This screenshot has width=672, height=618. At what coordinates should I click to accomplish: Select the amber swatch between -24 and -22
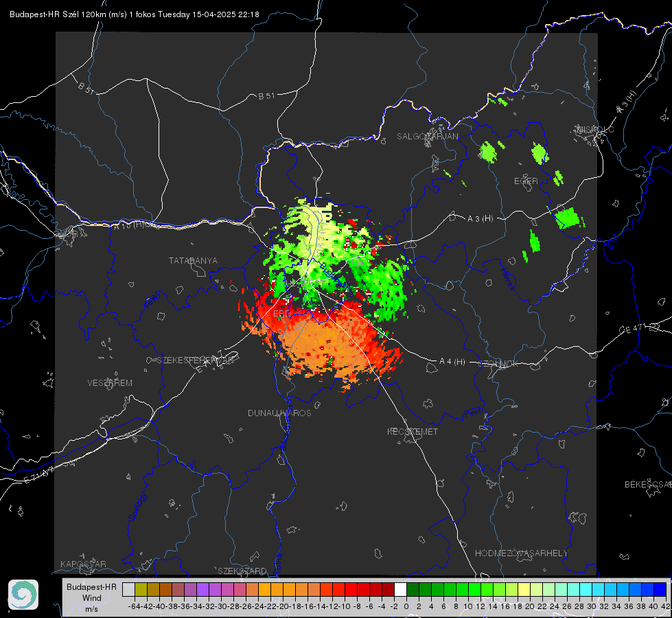click(x=264, y=589)
